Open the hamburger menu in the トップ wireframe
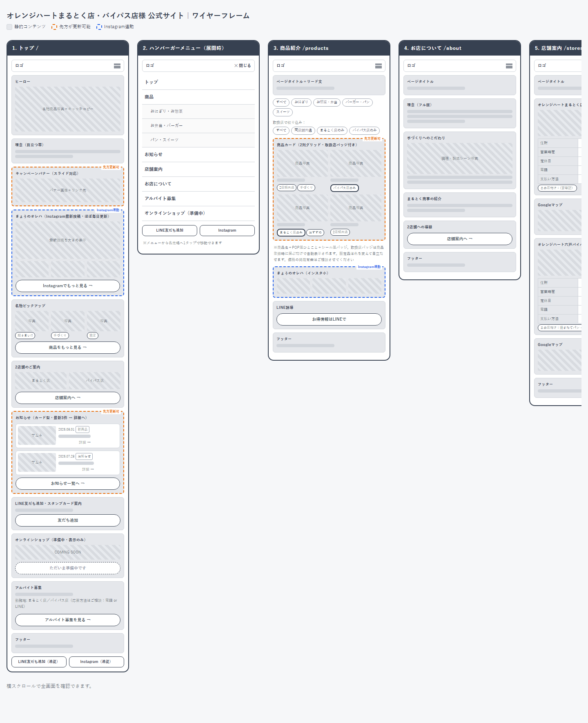Viewport: 588px width, 723px height. pos(117,66)
